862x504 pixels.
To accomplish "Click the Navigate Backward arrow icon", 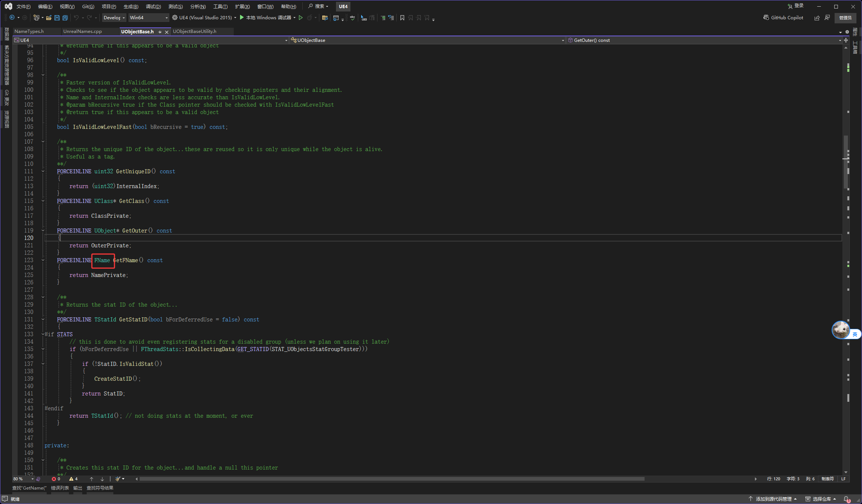I will coord(12,18).
